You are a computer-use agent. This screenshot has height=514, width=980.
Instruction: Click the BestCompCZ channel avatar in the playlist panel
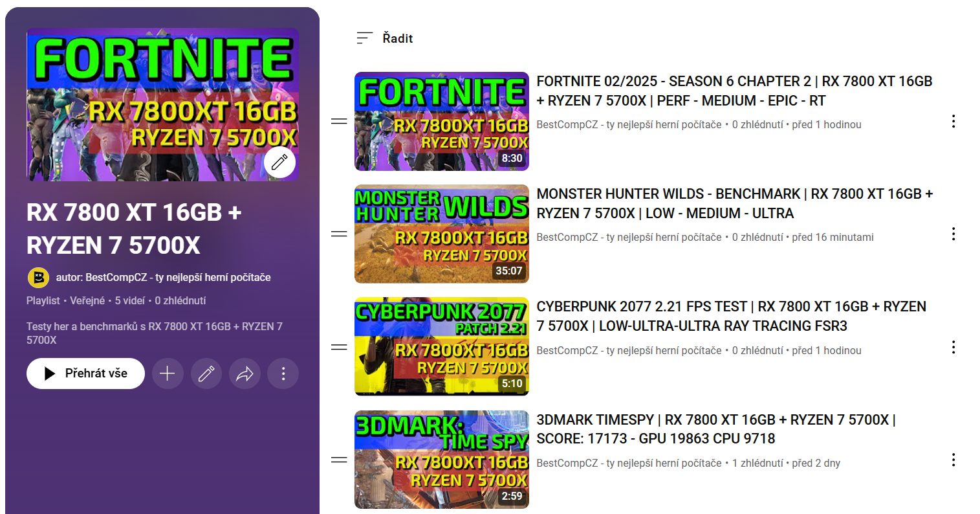click(38, 278)
